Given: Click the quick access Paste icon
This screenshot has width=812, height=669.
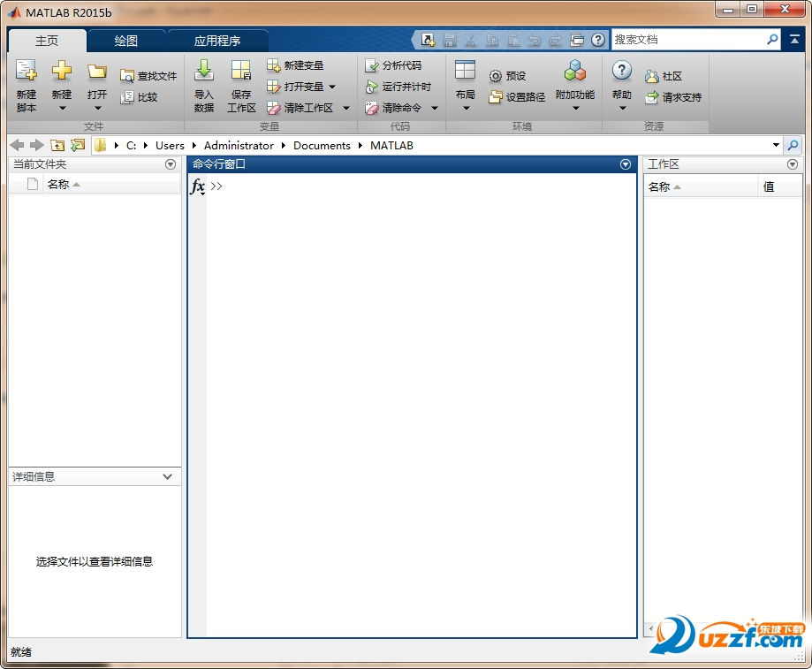Looking at the screenshot, I should pyautogui.click(x=513, y=40).
